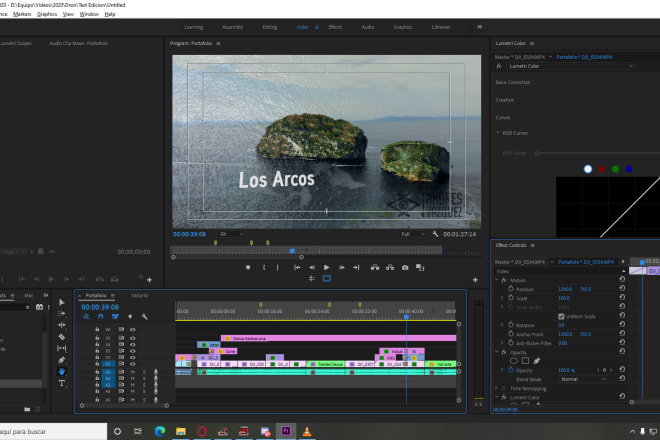Open the Graphics menu
This screenshot has height=440, width=660.
[47, 14]
